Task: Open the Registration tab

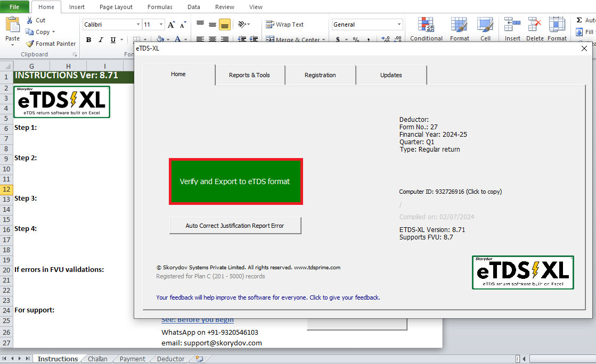Action: (320, 75)
